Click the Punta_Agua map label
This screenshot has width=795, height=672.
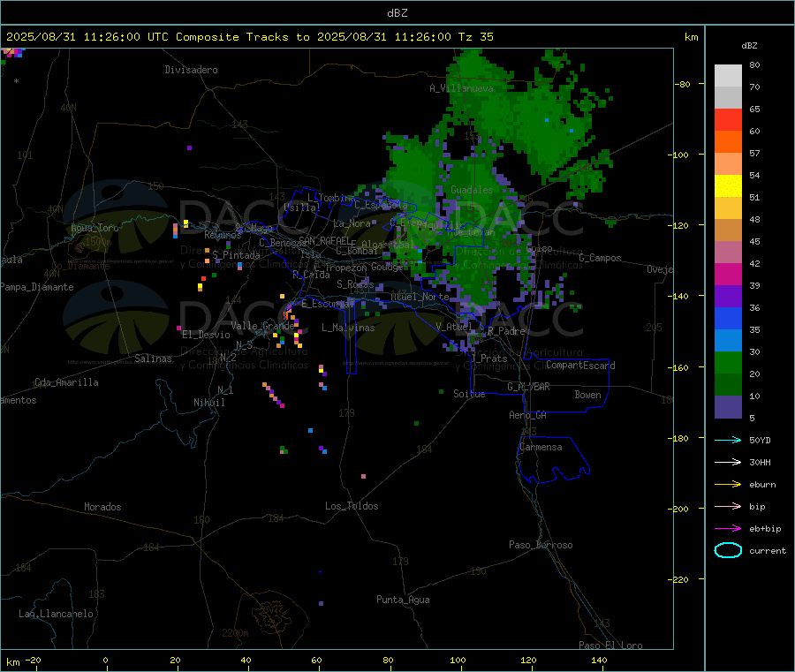click(403, 600)
